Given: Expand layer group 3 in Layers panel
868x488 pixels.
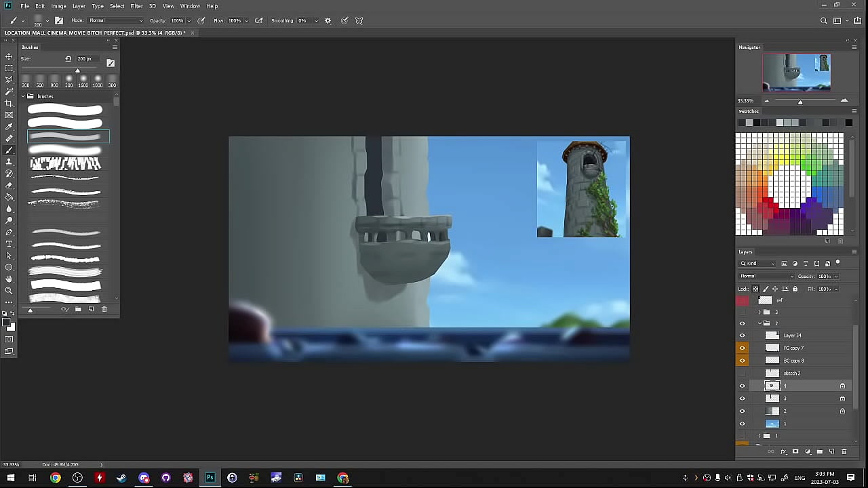Looking at the screenshot, I should tap(759, 312).
